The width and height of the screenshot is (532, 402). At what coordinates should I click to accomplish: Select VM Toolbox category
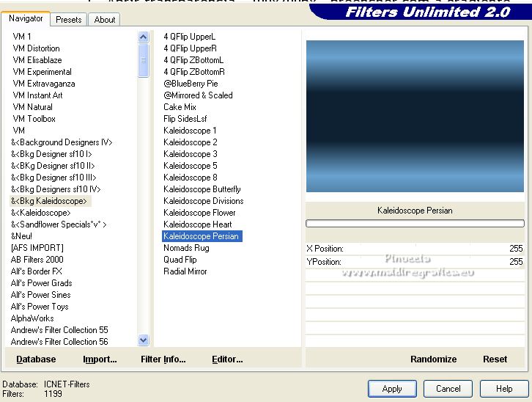(34, 119)
